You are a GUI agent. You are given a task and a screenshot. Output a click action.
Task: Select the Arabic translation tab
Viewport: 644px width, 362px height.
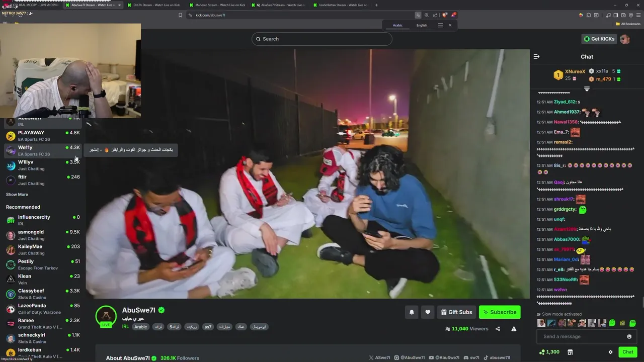coord(397,25)
